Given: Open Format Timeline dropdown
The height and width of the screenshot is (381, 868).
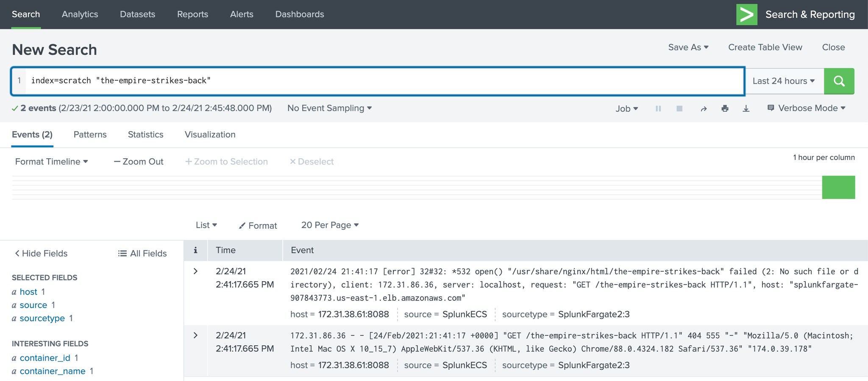Looking at the screenshot, I should click(52, 162).
